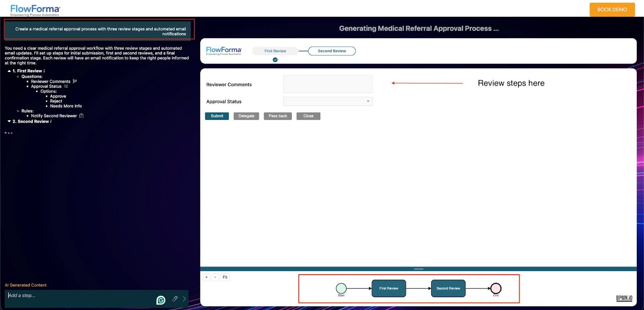Viewport: 644px width, 310px height.
Task: Click the Needs More Info option
Action: coord(66,106)
